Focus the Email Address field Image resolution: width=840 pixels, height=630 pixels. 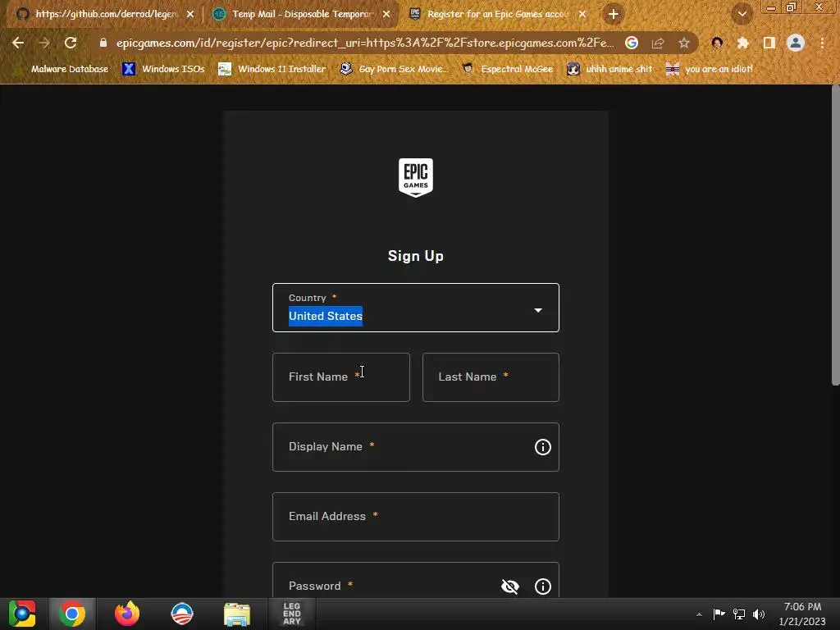tap(416, 517)
